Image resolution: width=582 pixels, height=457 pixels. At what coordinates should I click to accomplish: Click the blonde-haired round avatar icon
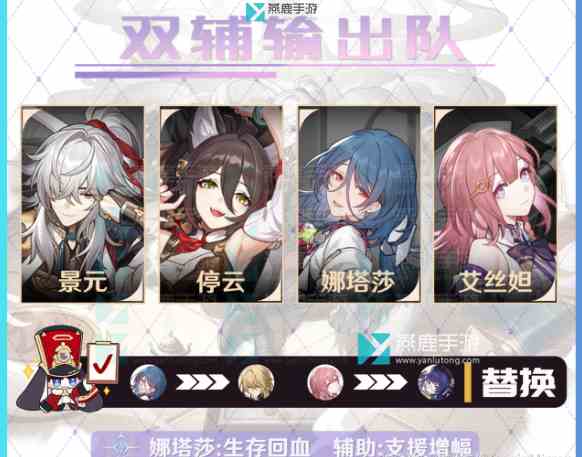256,382
